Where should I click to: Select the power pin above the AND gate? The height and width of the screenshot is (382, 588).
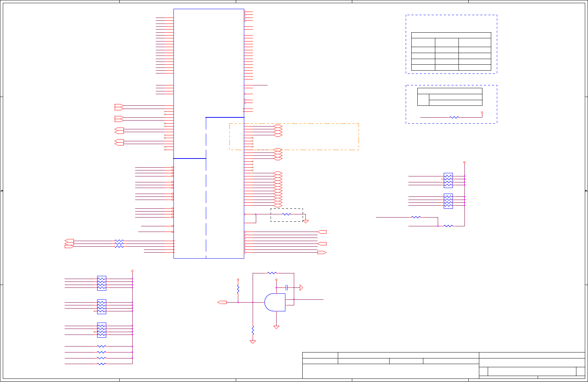(x=276, y=280)
